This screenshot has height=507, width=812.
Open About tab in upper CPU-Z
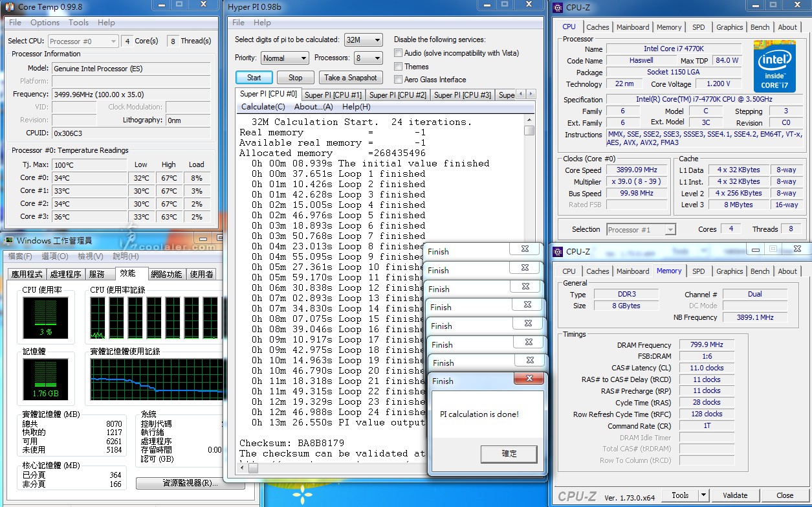(x=787, y=27)
